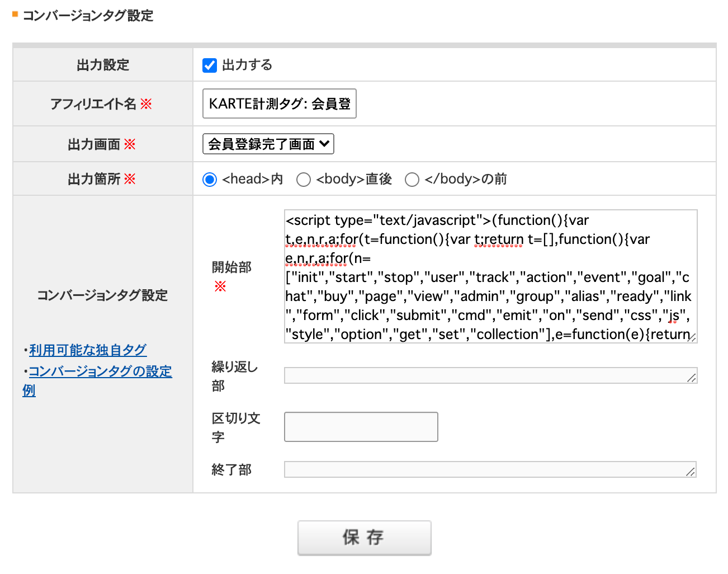Select the <body>直後 radio button
Image resolution: width=728 pixels, height=574 pixels.
point(304,180)
